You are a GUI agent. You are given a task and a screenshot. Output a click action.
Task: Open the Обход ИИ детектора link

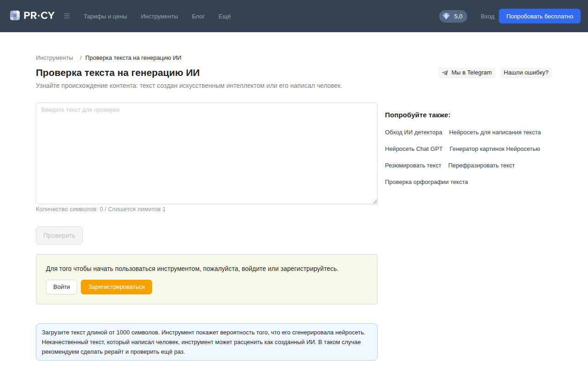click(413, 132)
